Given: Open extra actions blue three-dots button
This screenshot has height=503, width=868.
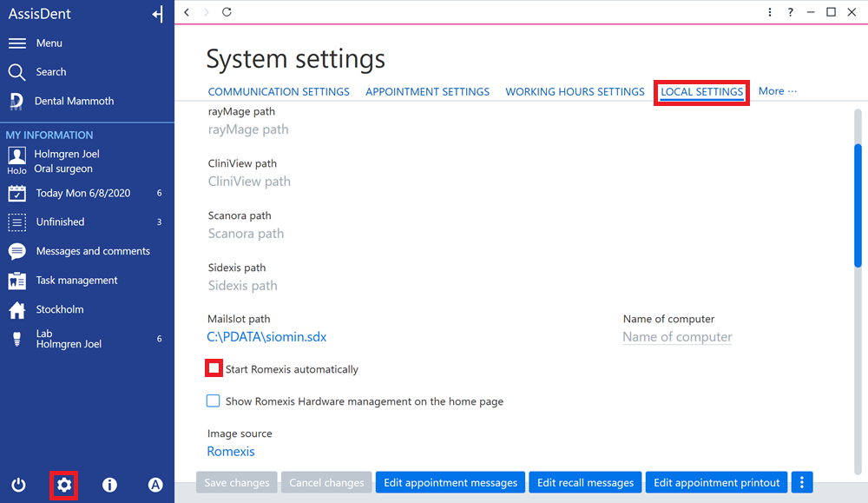Looking at the screenshot, I should [801, 482].
